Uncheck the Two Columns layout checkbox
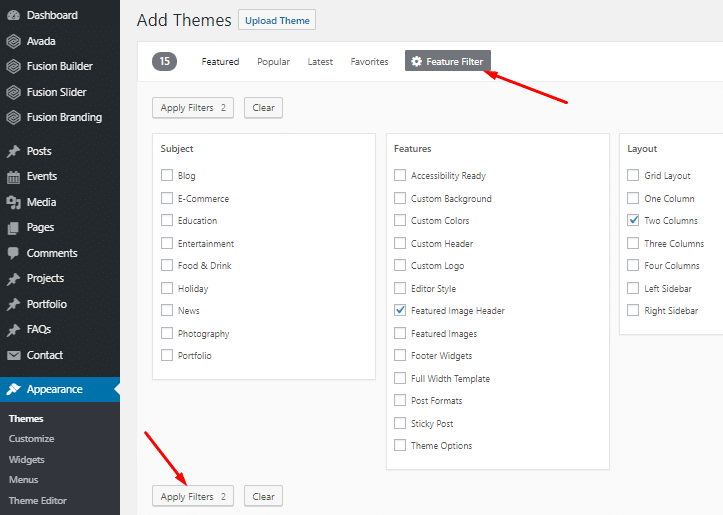 (x=633, y=220)
